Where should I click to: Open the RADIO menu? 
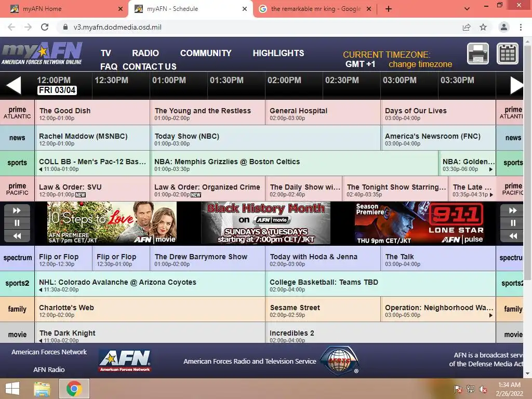(x=145, y=54)
